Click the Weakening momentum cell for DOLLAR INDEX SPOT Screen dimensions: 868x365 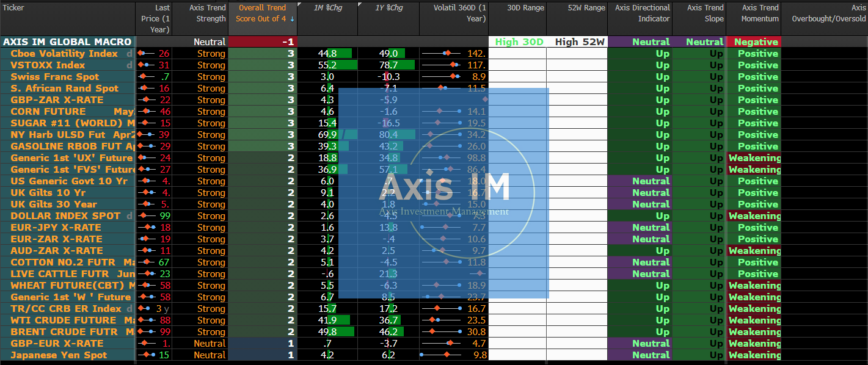point(754,216)
